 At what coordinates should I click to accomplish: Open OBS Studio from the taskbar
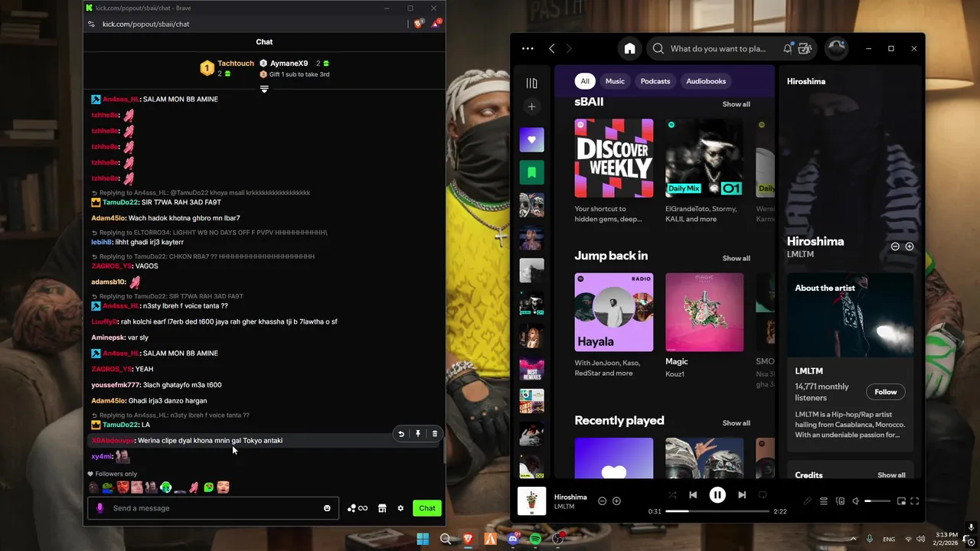pos(558,539)
